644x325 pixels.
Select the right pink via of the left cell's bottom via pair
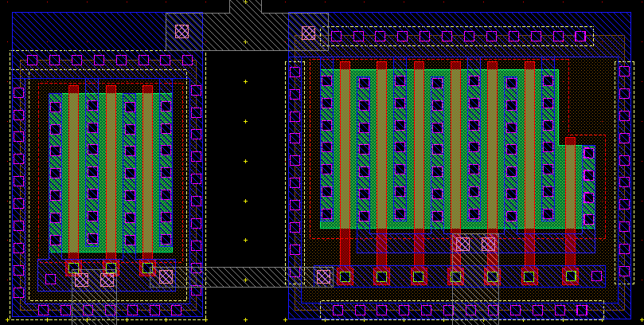click(x=107, y=280)
